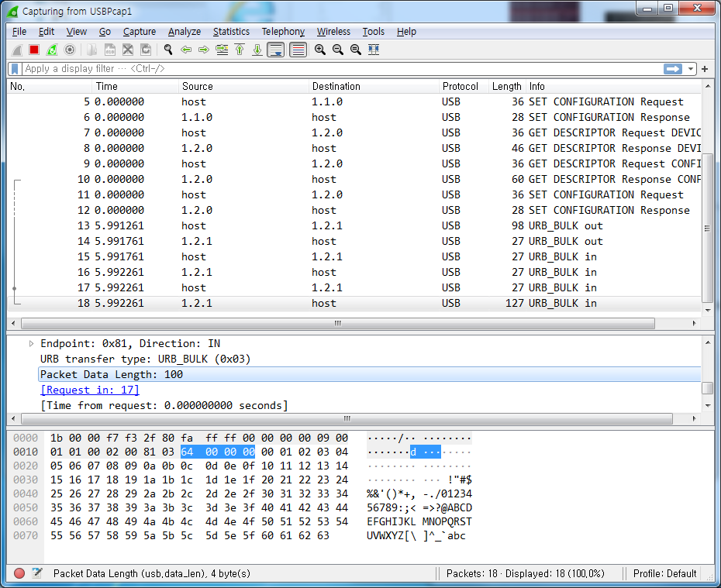Open the Edit menu
Screen dimensions: 721x588
click(47, 32)
